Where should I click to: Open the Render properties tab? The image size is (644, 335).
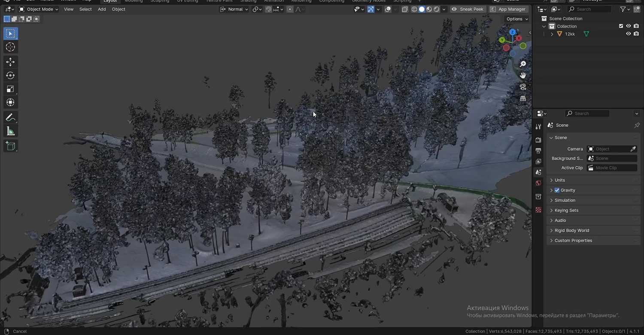pyautogui.click(x=538, y=140)
